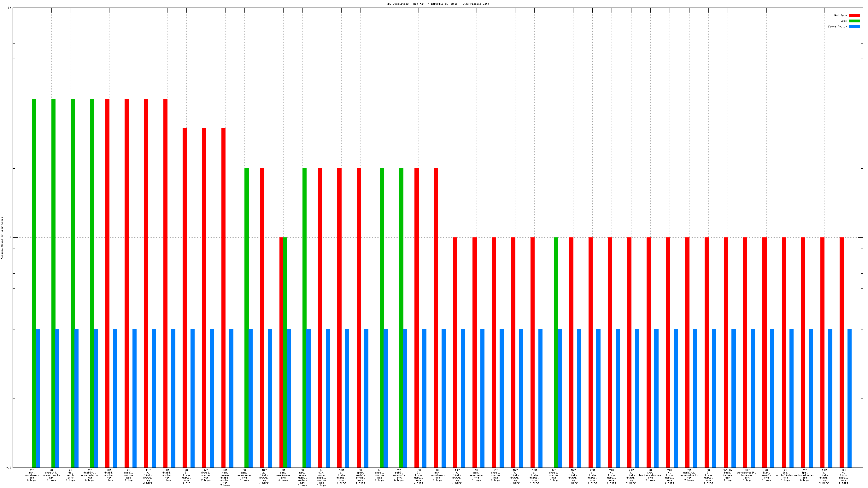This screenshot has width=868, height=488.
Task: Click the db.wpbl.info x-axis label
Action: tap(70, 475)
